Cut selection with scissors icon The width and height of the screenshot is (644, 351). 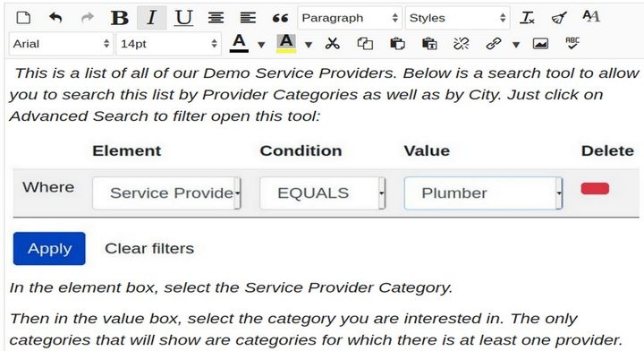pos(332,43)
